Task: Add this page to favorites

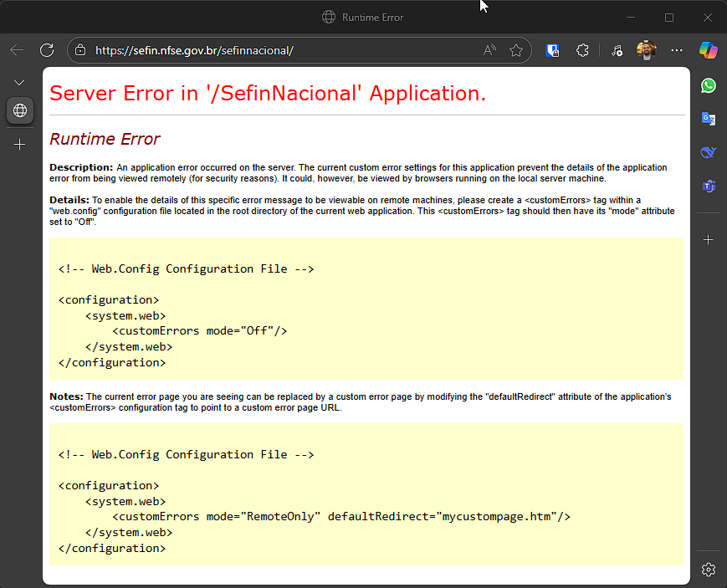Action: [x=516, y=50]
